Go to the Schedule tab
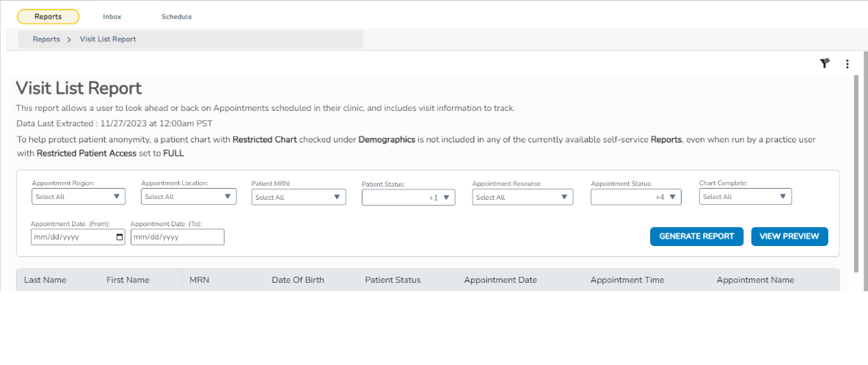868x365 pixels. point(177,16)
